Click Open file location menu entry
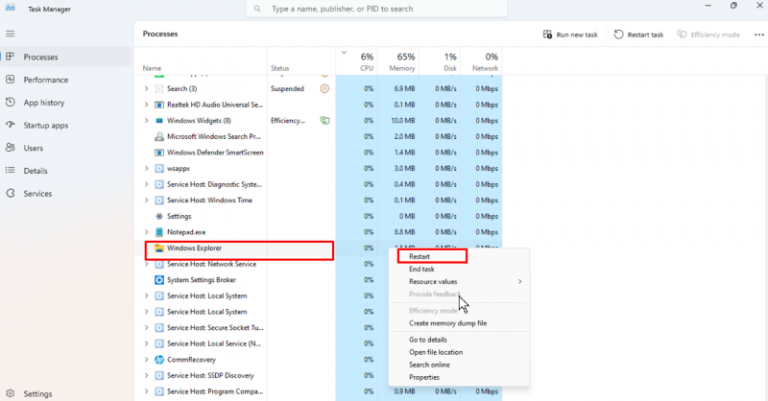This screenshot has width=768, height=401. click(x=436, y=351)
